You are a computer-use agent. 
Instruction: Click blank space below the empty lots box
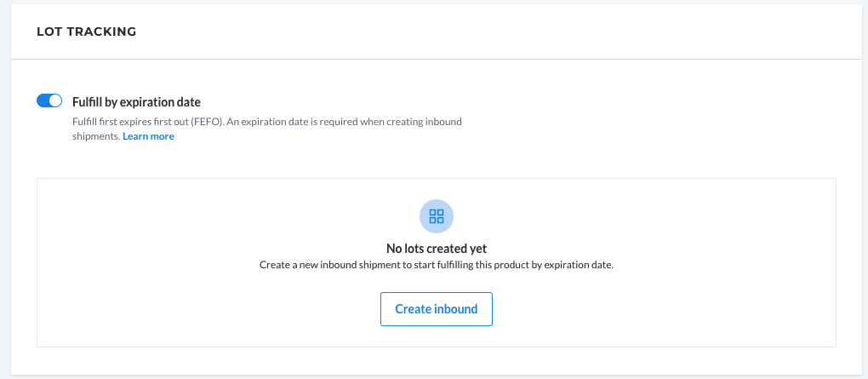[437, 361]
